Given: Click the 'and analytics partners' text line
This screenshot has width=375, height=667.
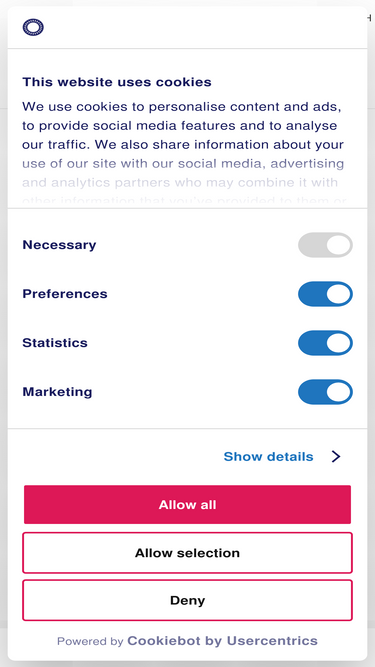Looking at the screenshot, I should 180,183.
